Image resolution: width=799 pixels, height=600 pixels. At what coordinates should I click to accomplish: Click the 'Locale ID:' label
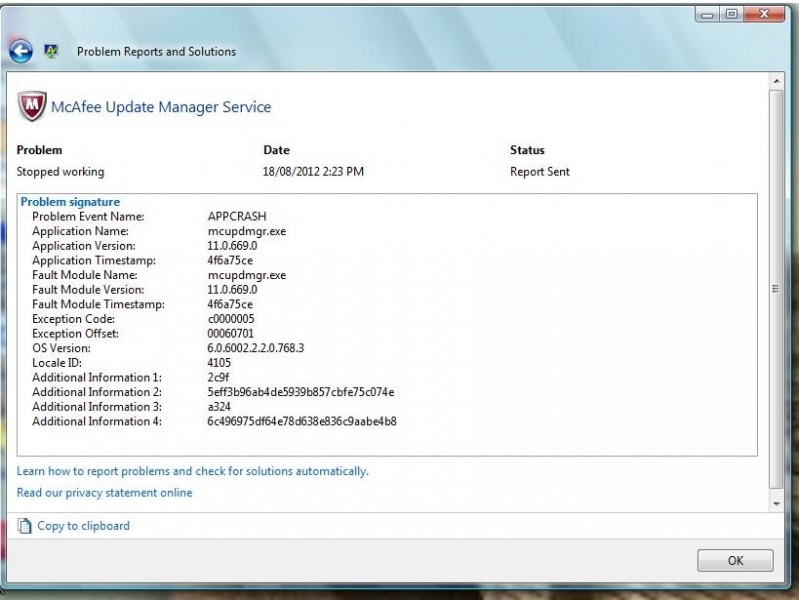tap(57, 363)
